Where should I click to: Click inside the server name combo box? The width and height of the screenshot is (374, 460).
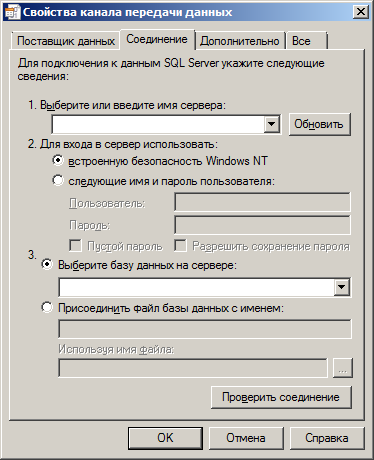(159, 124)
